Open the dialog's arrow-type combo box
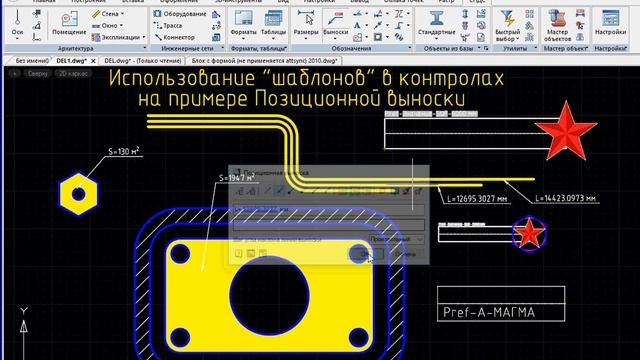The height and width of the screenshot is (360, 640). [396, 239]
